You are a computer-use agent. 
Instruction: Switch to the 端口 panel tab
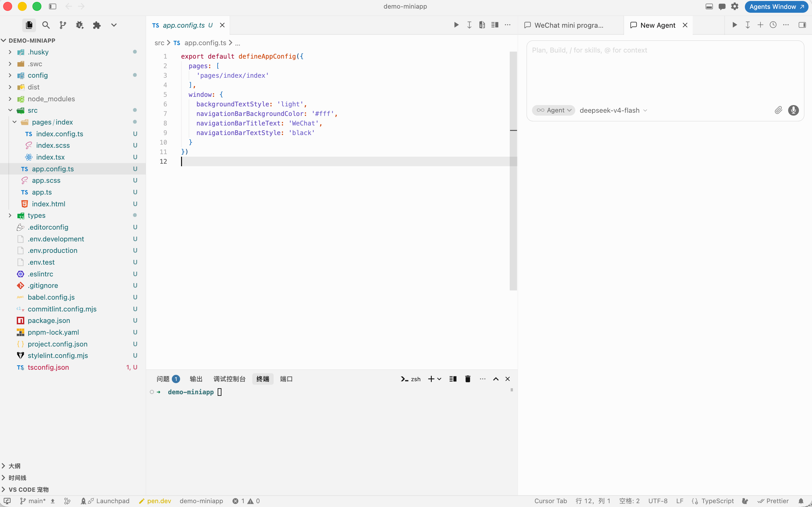pyautogui.click(x=286, y=379)
